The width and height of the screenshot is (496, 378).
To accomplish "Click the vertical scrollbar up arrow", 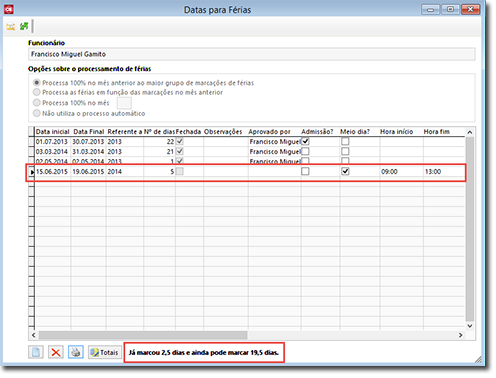I will [x=470, y=132].
